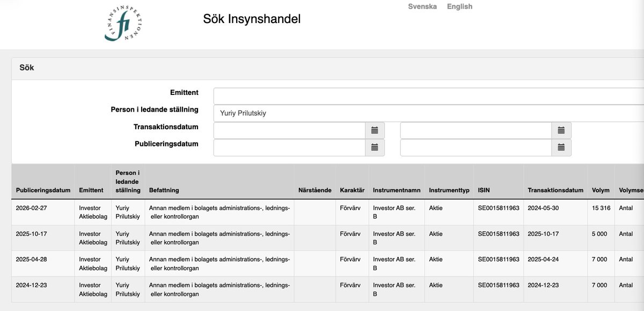
Task: Click ISIN SE0015811963 in the 2025-04-28 row
Action: (x=499, y=260)
